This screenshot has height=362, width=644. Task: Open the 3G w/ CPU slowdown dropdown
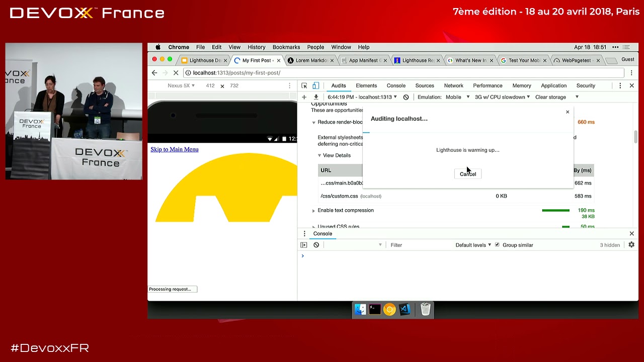click(502, 97)
